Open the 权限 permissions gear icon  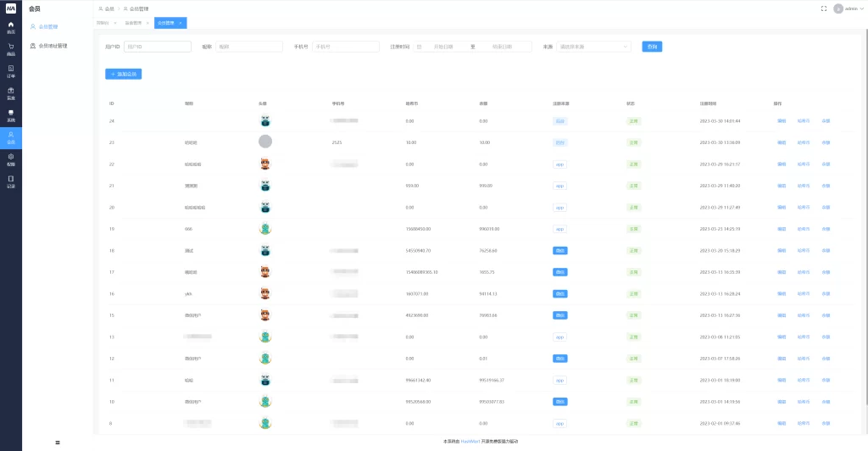(11, 159)
